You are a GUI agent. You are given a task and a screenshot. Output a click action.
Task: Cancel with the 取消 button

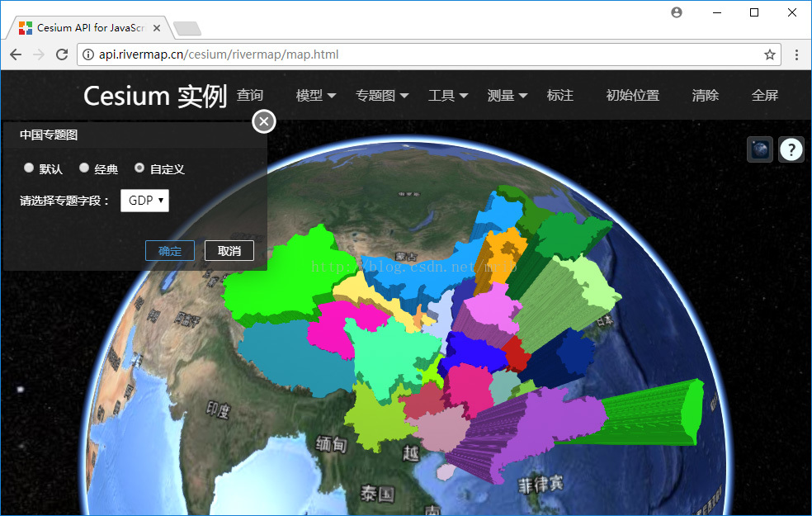point(229,251)
